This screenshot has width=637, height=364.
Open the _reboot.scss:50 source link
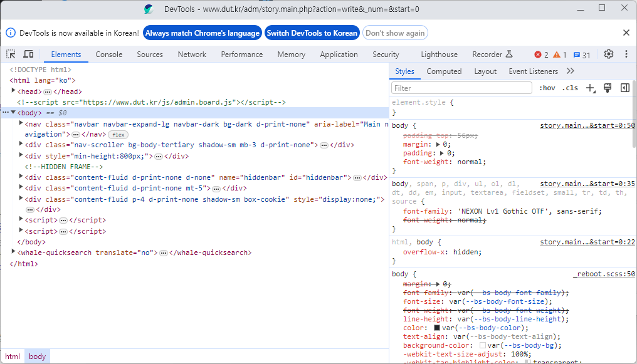coord(604,274)
